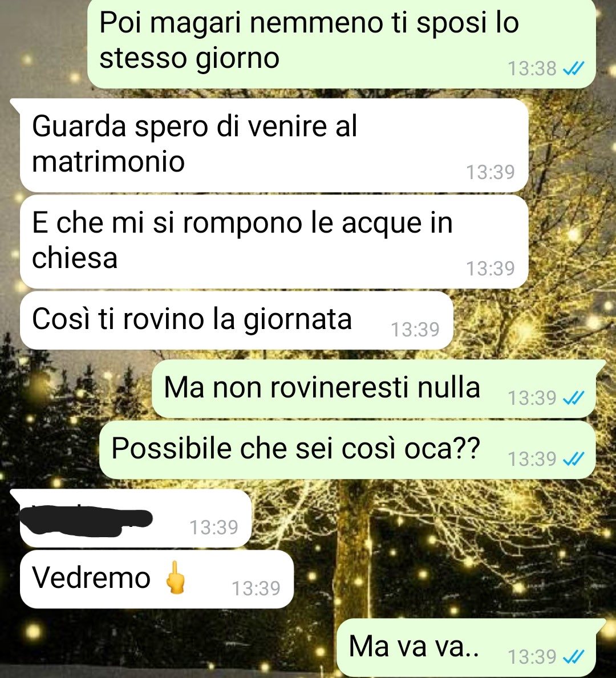Image resolution: width=616 pixels, height=678 pixels.
Task: Select the 'Vedremo' message bubble
Action: point(157,579)
